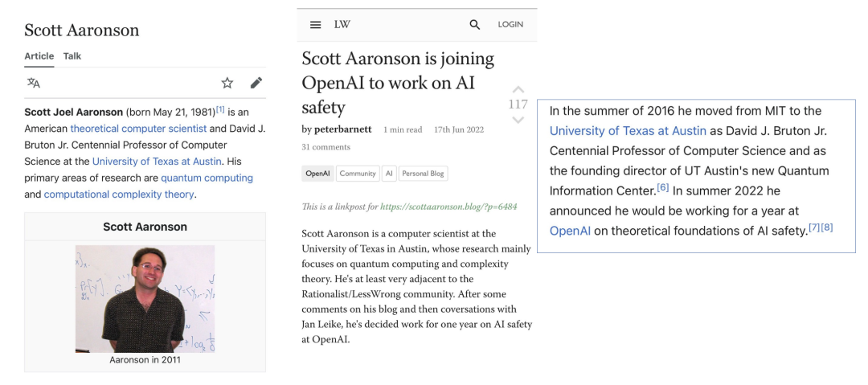868x385 pixels.
Task: Upvote the post with the up arrow
Action: click(518, 89)
